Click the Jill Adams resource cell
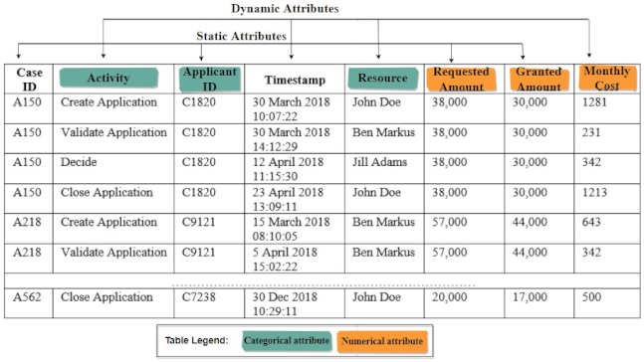The height and width of the screenshot is (362, 644). pos(379,162)
